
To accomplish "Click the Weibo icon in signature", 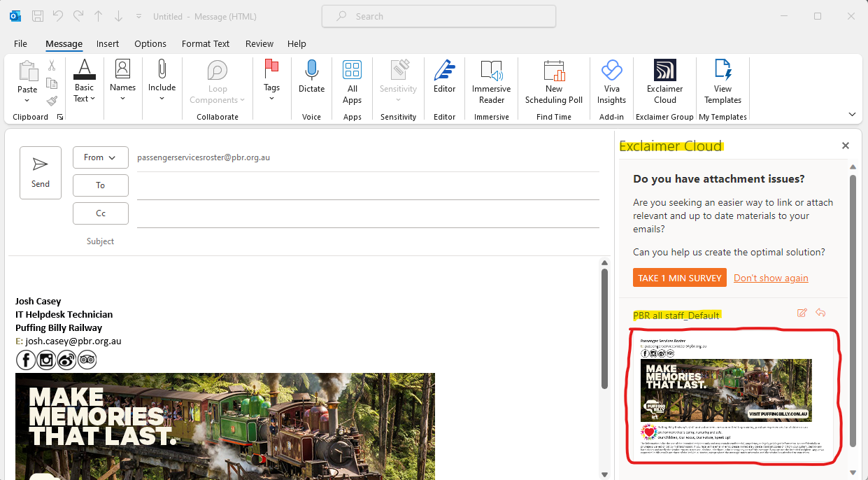I will (x=66, y=360).
